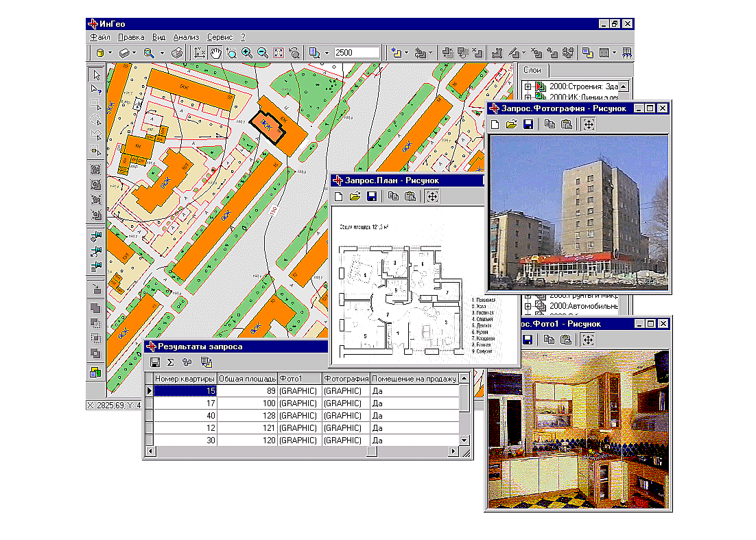Open the Файл menu

tap(99, 37)
